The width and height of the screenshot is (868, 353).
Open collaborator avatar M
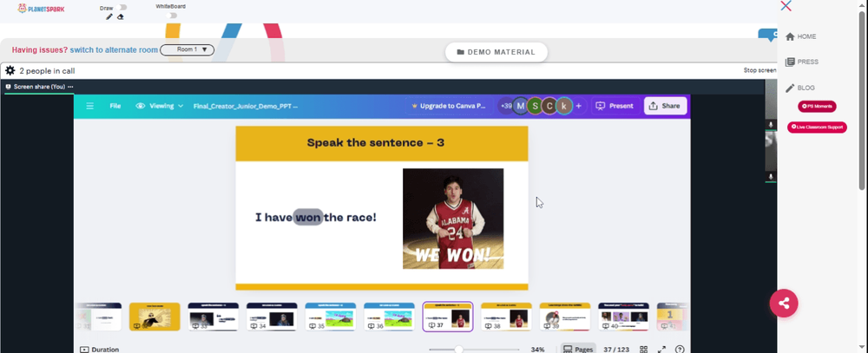pos(520,106)
